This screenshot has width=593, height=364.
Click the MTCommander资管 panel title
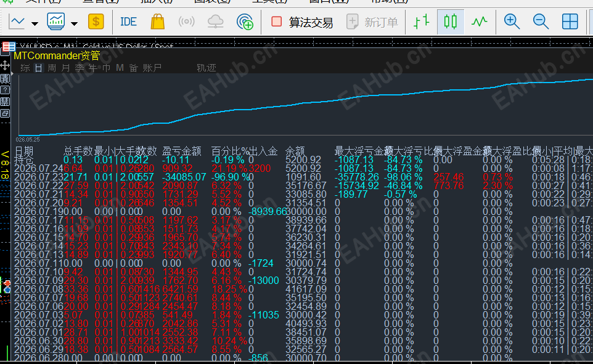point(57,56)
